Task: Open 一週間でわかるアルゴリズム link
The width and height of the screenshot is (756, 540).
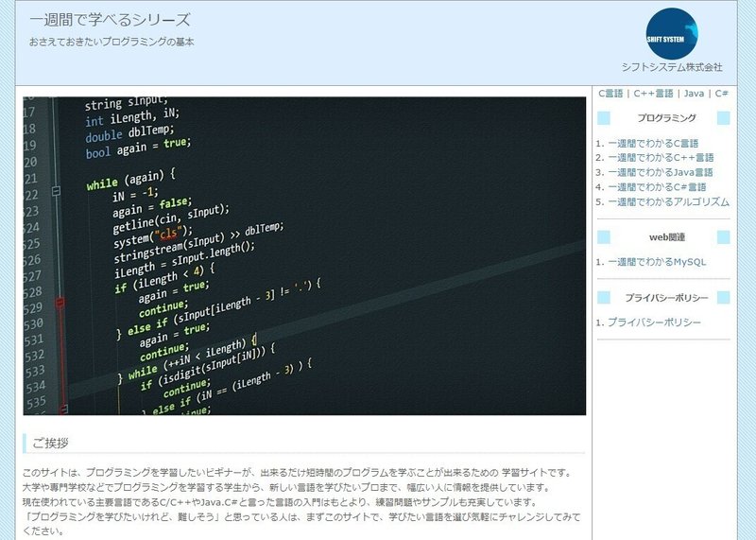Action: (668, 201)
